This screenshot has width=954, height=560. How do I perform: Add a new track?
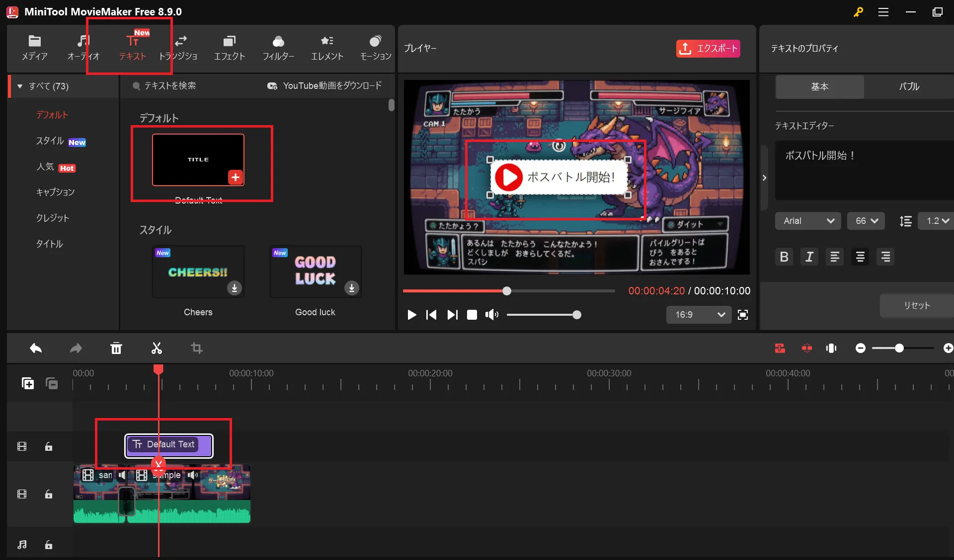click(28, 383)
